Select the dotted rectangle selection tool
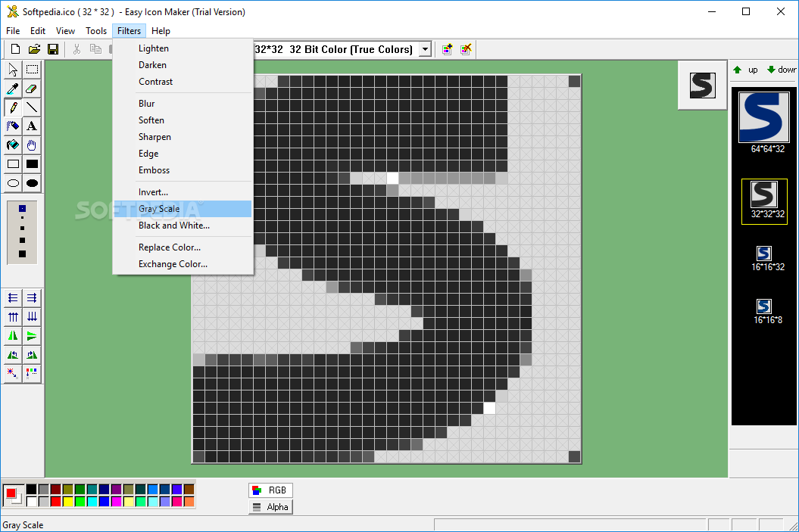The image size is (799, 532). pyautogui.click(x=32, y=69)
